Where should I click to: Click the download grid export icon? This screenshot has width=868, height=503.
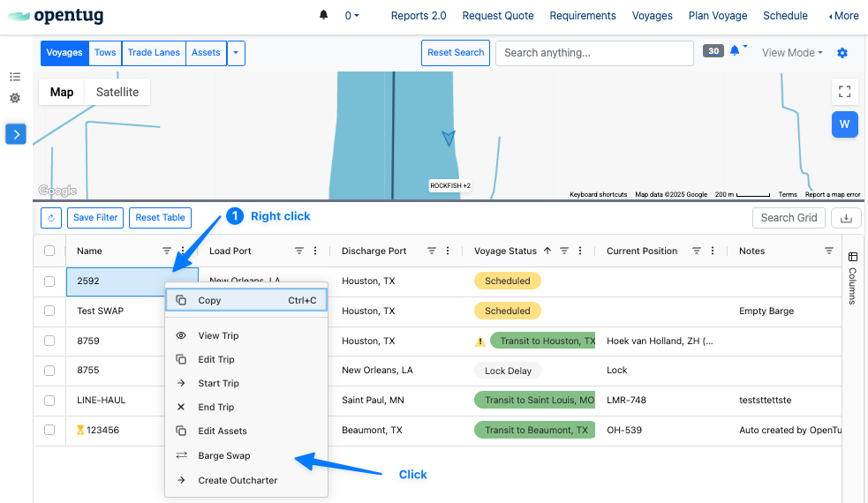(846, 218)
